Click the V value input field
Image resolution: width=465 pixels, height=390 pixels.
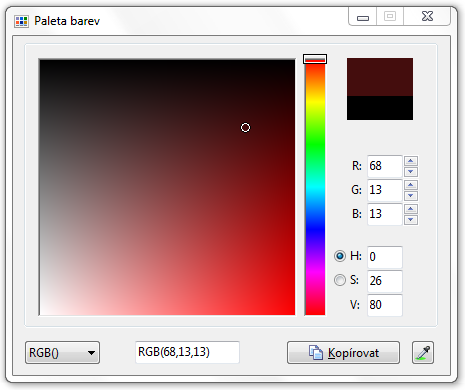[385, 305]
